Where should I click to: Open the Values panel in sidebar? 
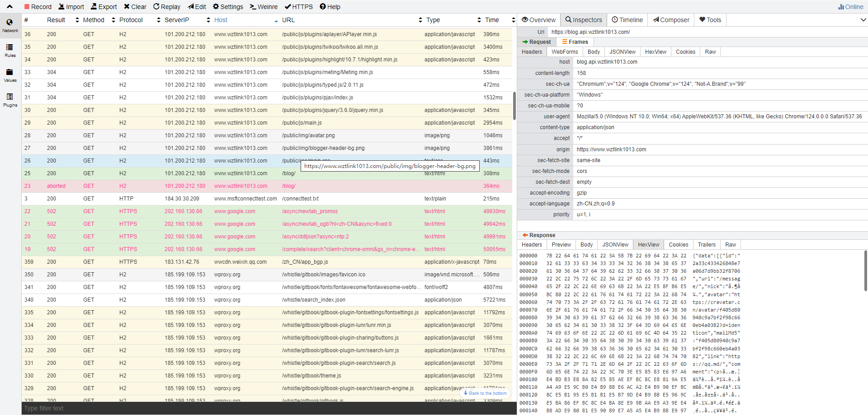click(10, 75)
